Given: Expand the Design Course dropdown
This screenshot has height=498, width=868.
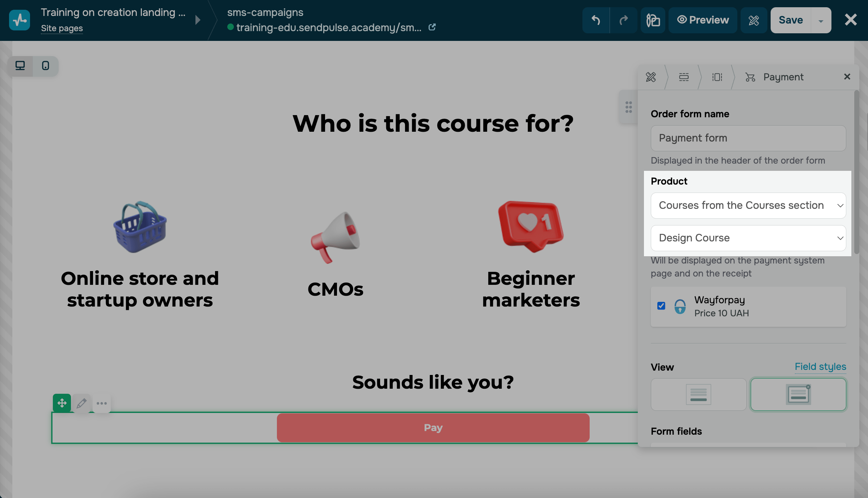Looking at the screenshot, I should 748,238.
